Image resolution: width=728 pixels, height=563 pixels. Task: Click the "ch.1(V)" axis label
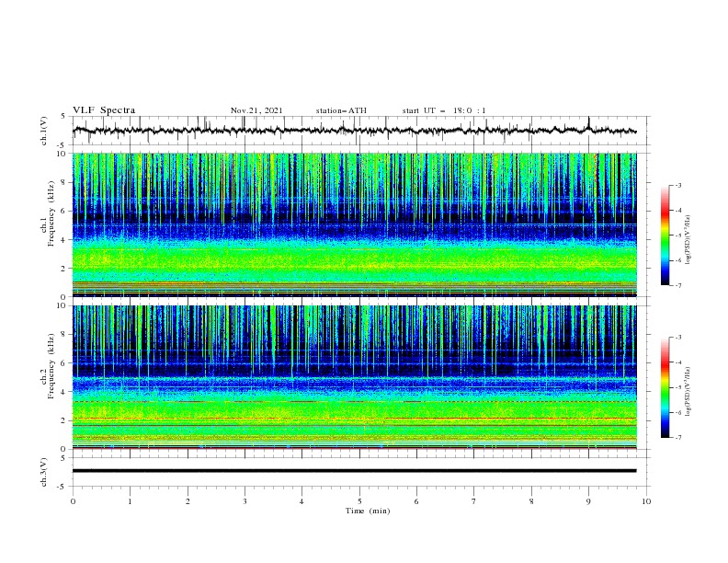click(x=44, y=131)
